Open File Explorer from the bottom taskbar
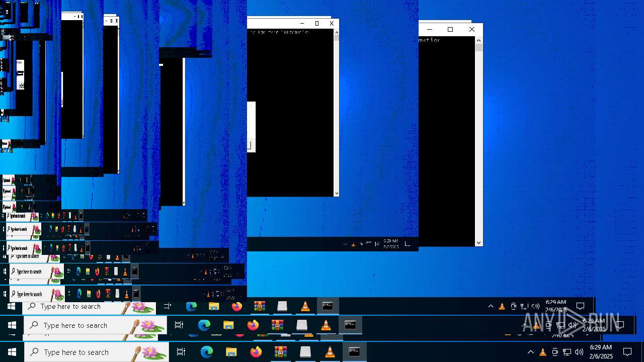Screen dimensions: 644x362 231,352
